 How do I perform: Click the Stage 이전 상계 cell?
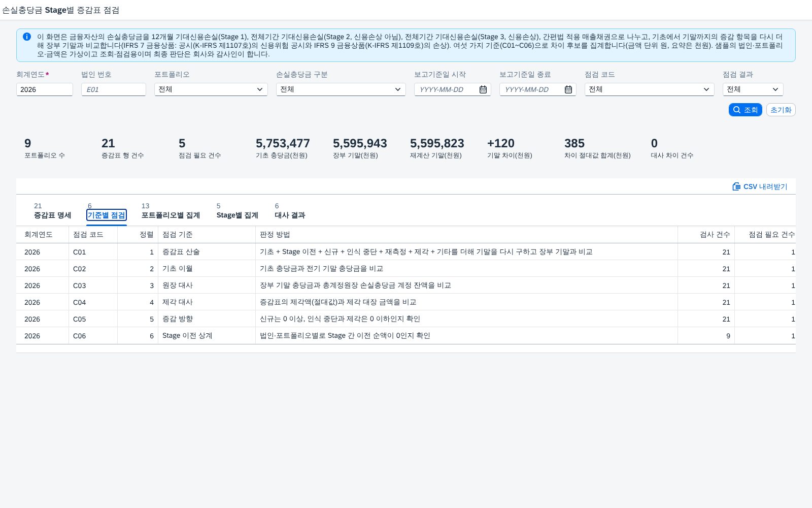(x=207, y=336)
